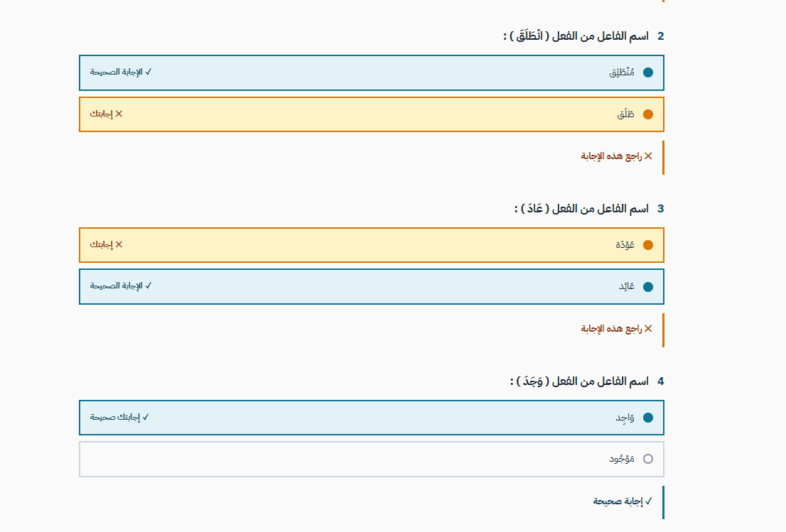Click the checkmark icon in إجابة صحيحة feedback

649,501
